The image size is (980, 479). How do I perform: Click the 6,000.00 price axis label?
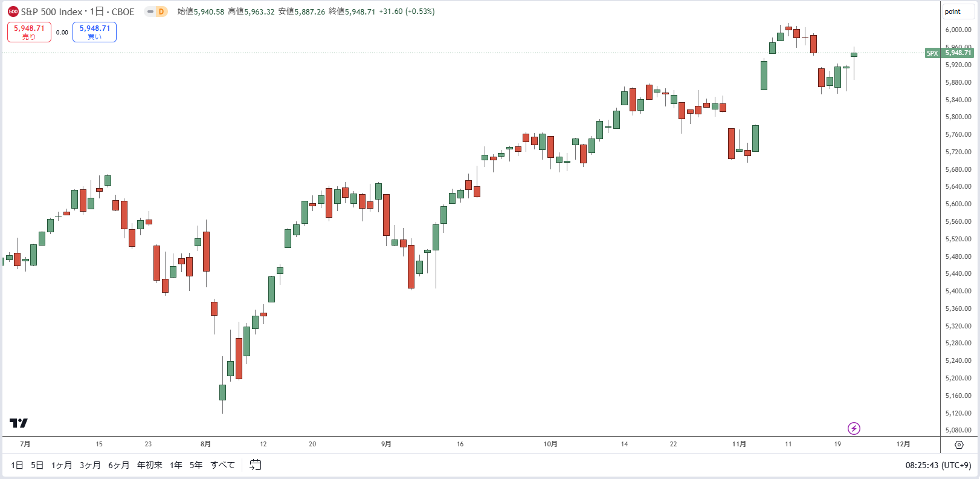[x=958, y=30]
